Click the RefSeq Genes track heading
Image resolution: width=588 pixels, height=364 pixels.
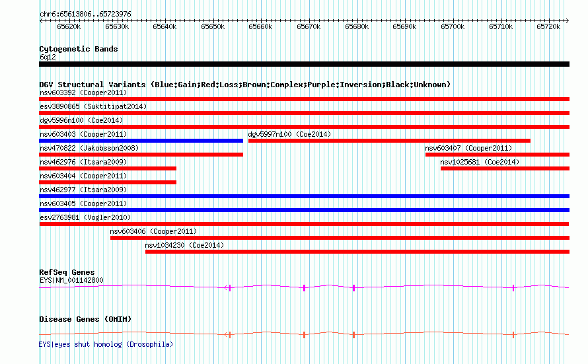tap(67, 272)
